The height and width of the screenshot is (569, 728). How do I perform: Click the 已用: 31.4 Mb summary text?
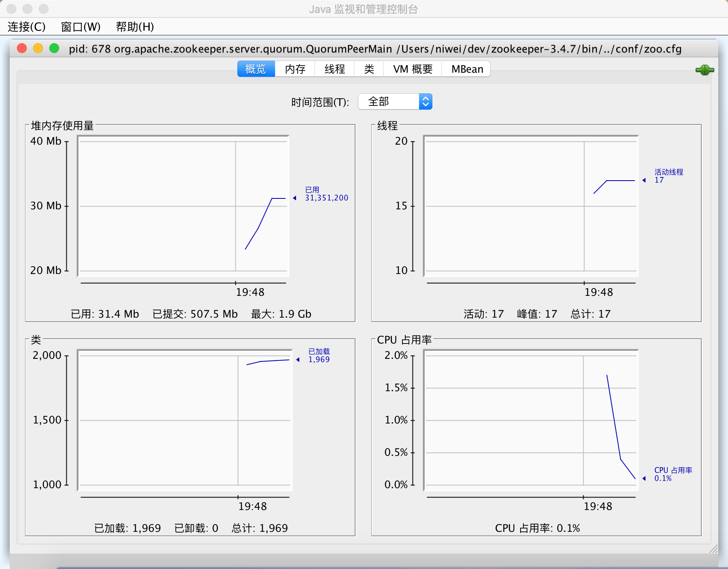pyautogui.click(x=105, y=314)
